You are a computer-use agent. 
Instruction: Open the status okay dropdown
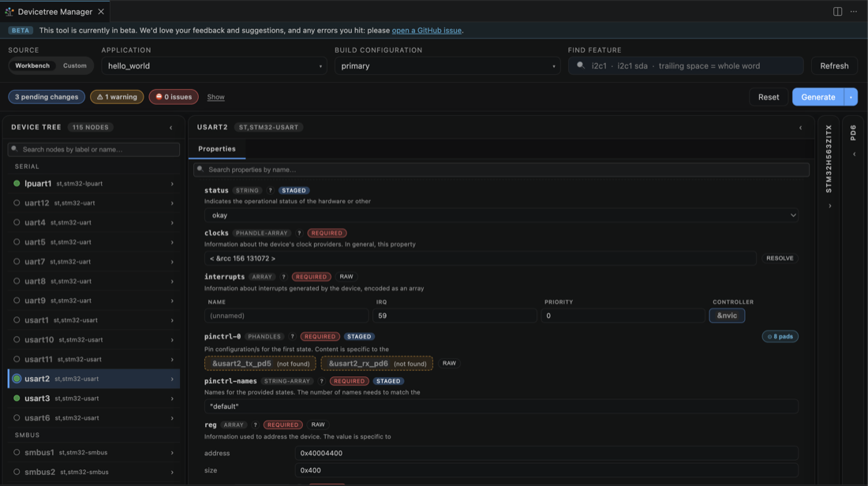point(502,215)
